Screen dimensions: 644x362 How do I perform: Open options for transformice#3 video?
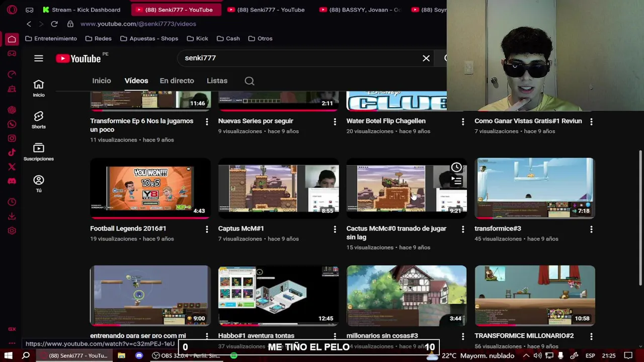click(x=591, y=229)
